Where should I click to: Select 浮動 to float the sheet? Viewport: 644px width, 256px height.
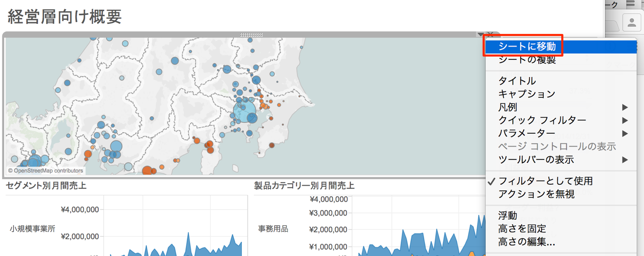click(x=508, y=216)
